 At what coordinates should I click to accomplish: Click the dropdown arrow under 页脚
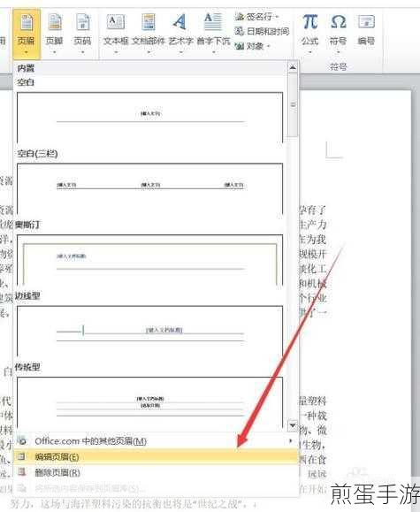55,52
